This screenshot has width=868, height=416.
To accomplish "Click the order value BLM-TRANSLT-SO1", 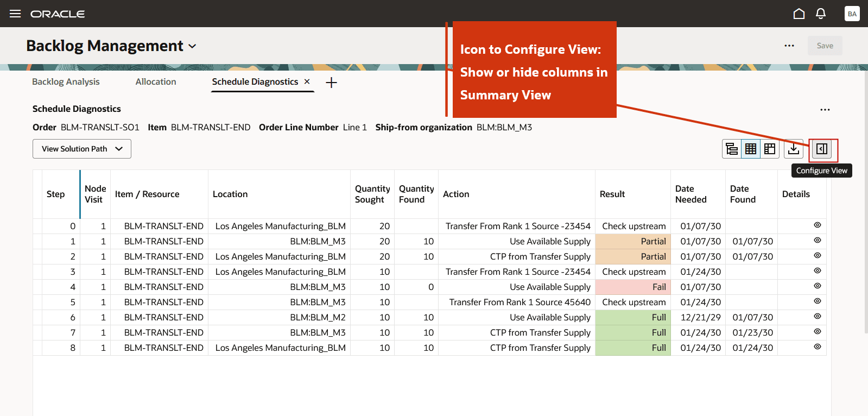I will 100,127.
